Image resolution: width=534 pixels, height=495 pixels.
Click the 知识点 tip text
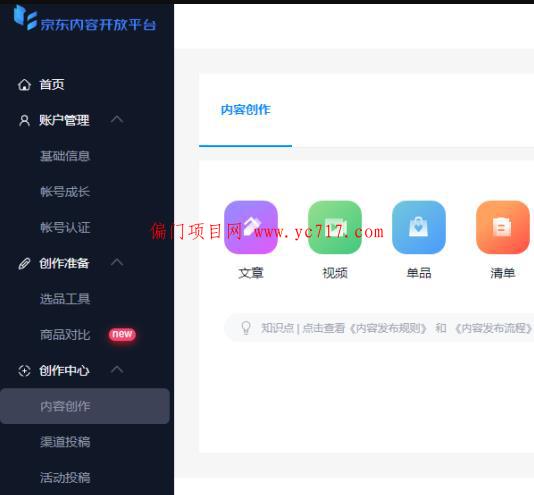pos(277,328)
